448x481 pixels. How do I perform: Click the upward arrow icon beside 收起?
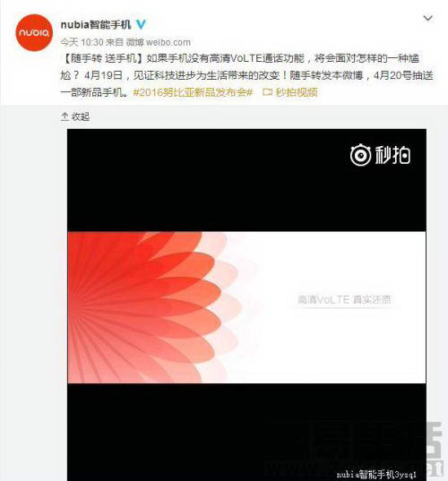click(65, 116)
